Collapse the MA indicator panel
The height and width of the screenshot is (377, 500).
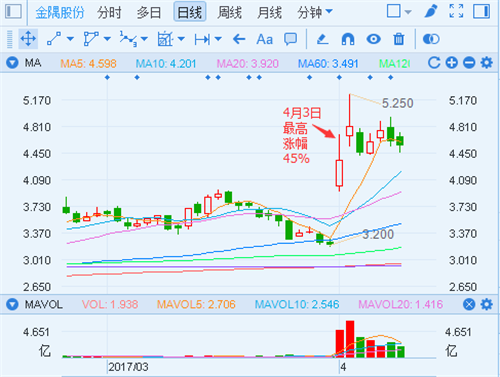[x=12, y=63]
